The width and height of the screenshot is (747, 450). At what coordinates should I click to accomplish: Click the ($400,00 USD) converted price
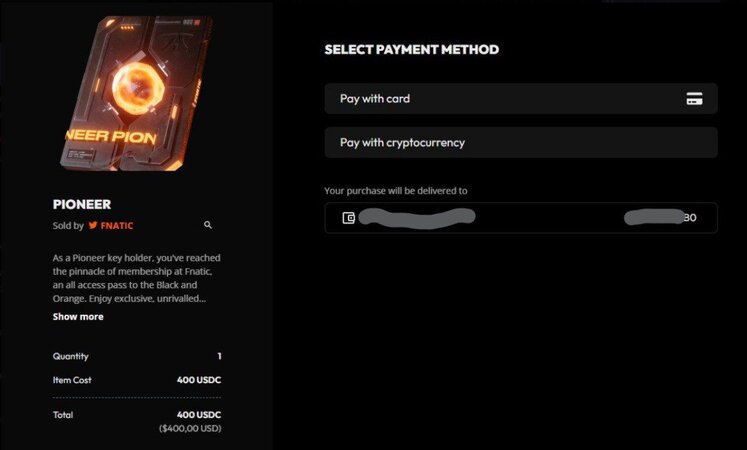190,429
